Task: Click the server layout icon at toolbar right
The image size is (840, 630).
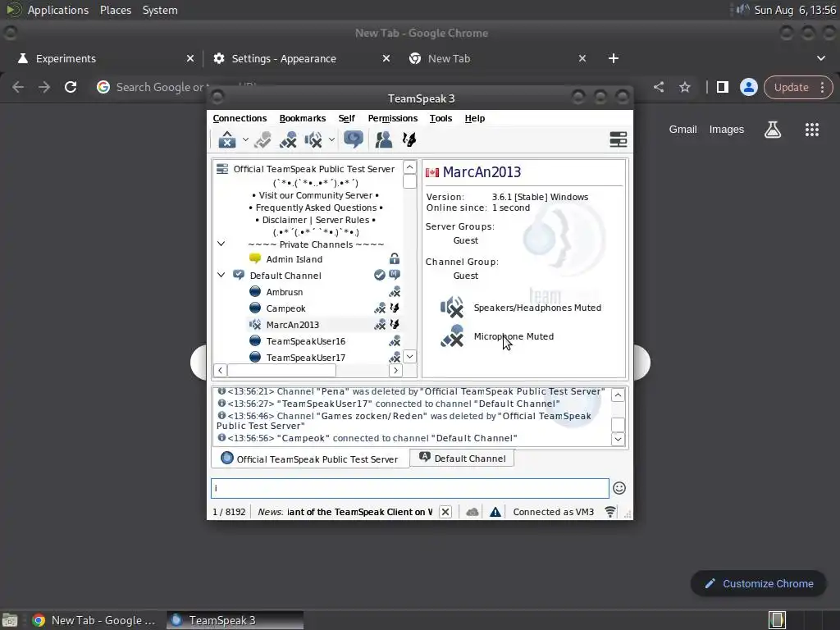Action: click(x=619, y=139)
